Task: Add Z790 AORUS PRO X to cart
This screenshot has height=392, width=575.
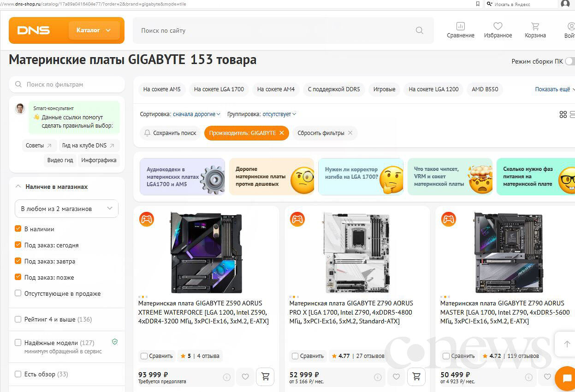Action: [416, 377]
